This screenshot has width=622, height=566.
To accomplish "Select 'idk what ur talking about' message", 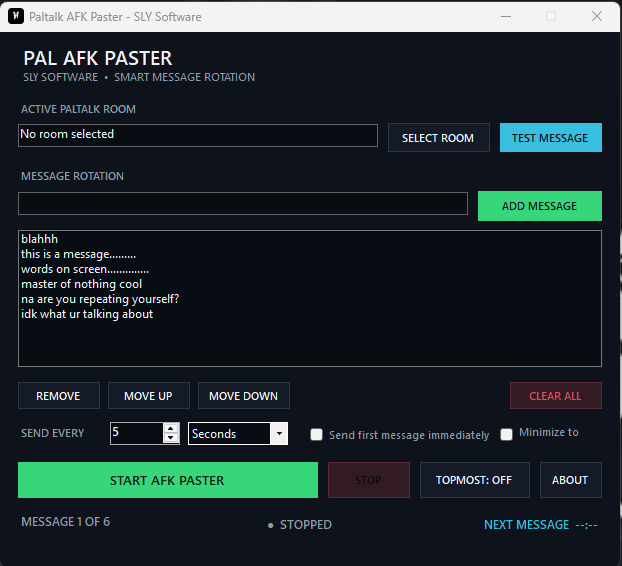I will pos(310,315).
